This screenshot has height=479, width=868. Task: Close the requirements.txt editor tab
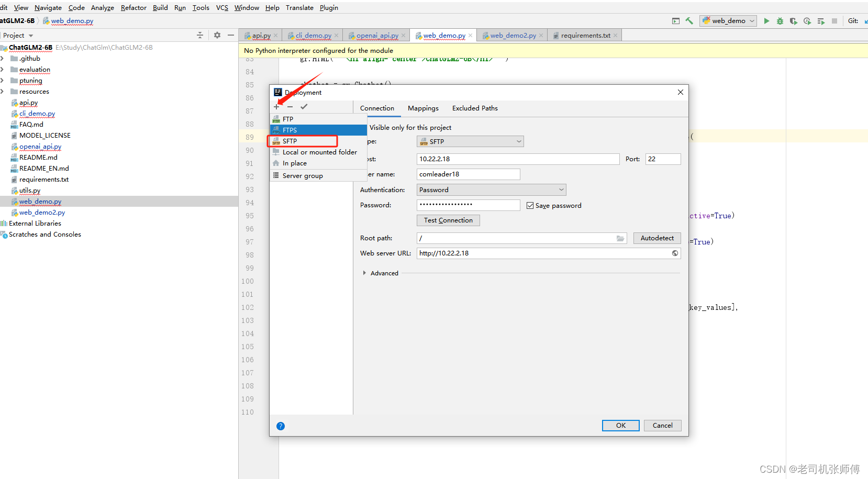coord(616,36)
